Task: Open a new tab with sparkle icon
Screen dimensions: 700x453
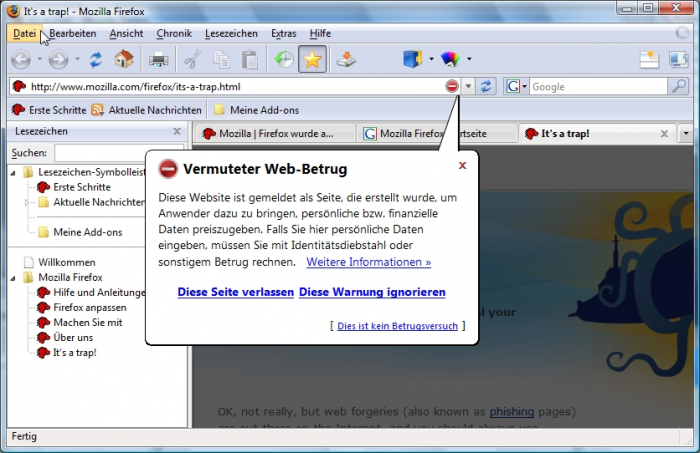Action: click(649, 59)
